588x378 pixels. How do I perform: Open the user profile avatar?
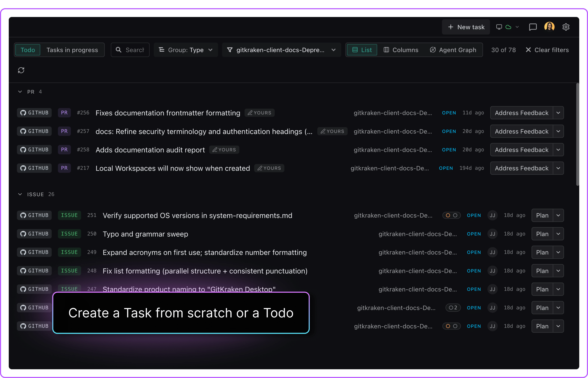click(549, 26)
